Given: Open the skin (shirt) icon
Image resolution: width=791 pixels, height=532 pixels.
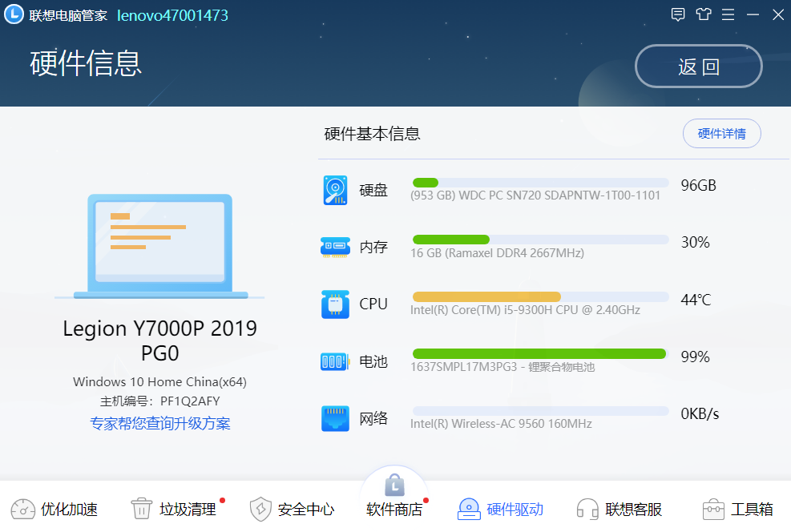Looking at the screenshot, I should coord(703,14).
